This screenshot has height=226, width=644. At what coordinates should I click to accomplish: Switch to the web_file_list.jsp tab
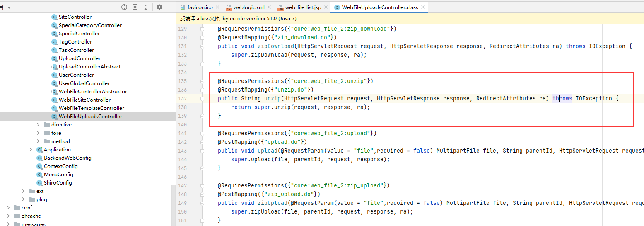303,7
